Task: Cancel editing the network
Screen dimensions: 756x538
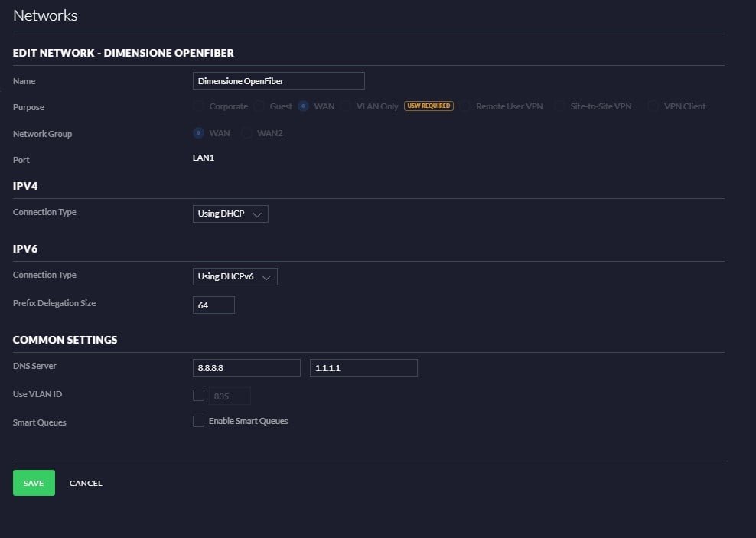Action: click(86, 483)
